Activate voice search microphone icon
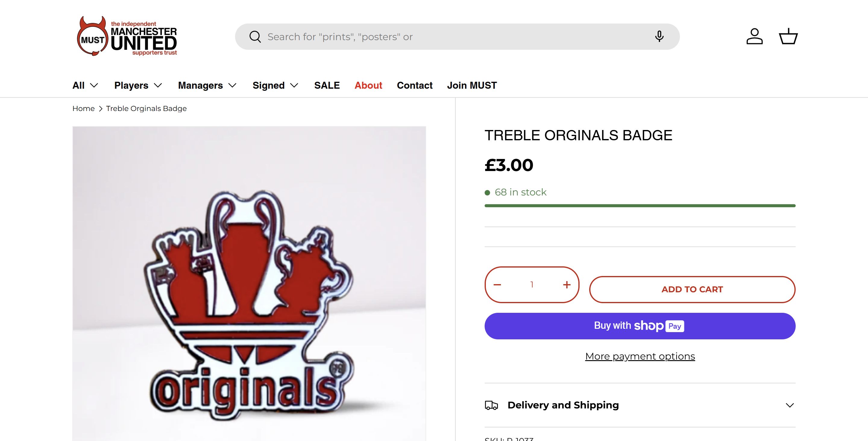Image resolution: width=868 pixels, height=441 pixels. tap(659, 36)
